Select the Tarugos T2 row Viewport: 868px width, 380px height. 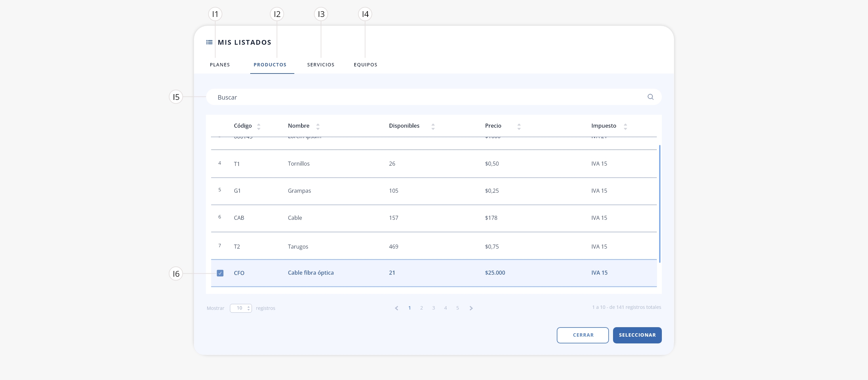point(434,246)
